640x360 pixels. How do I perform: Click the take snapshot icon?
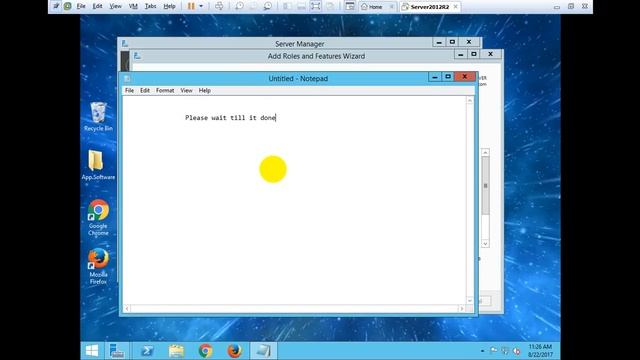click(x=239, y=6)
